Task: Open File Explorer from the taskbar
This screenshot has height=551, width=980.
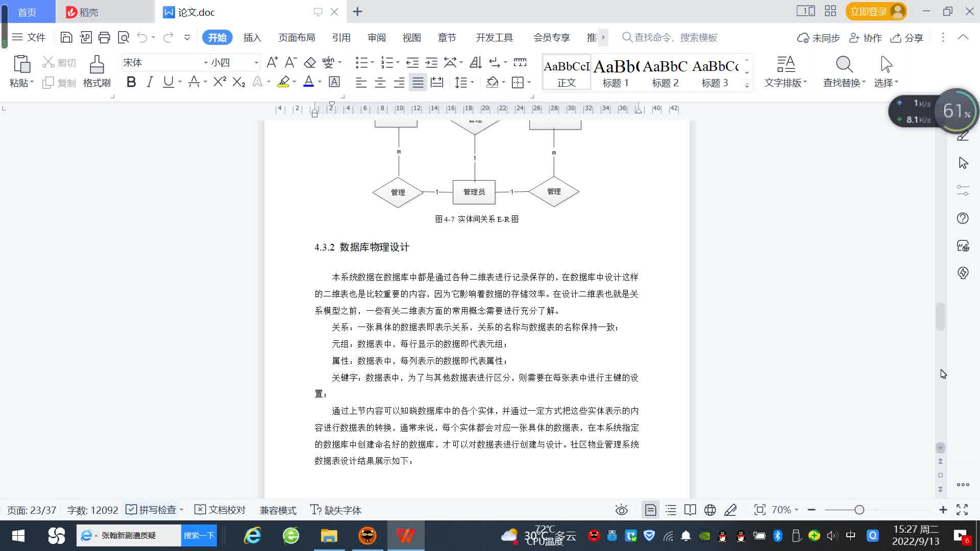Action: pyautogui.click(x=329, y=536)
